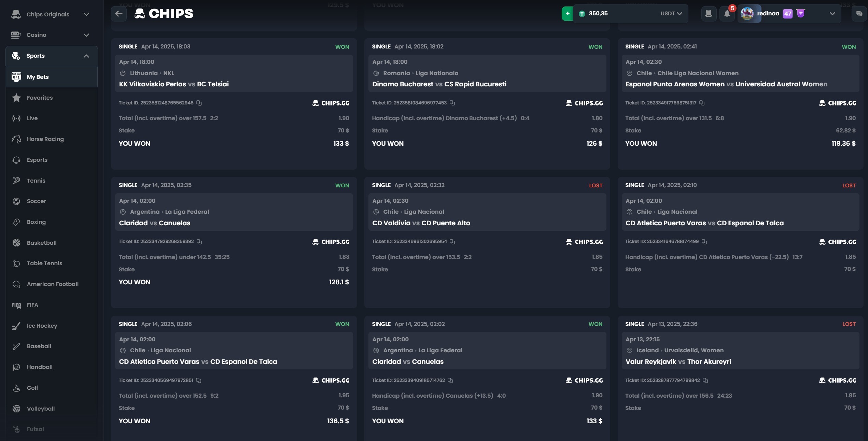Click the redinaa user avatar
Screen dimensions: 868x441
pyautogui.click(x=747, y=14)
